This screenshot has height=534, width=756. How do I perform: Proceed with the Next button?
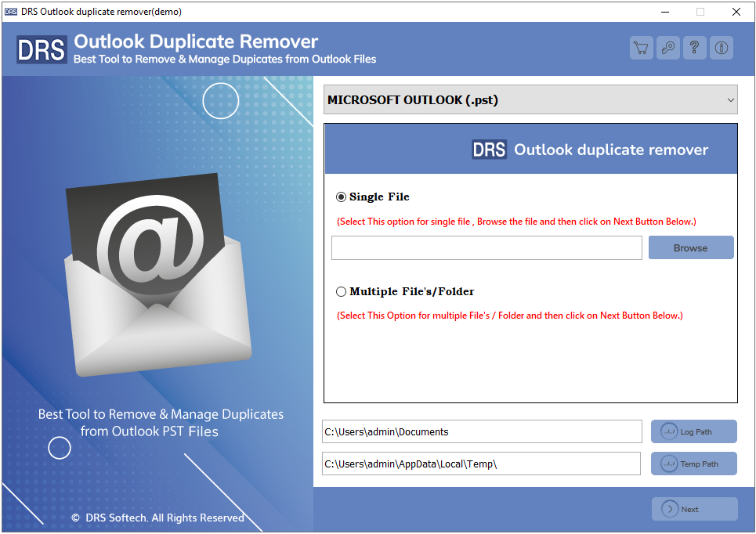[x=694, y=509]
